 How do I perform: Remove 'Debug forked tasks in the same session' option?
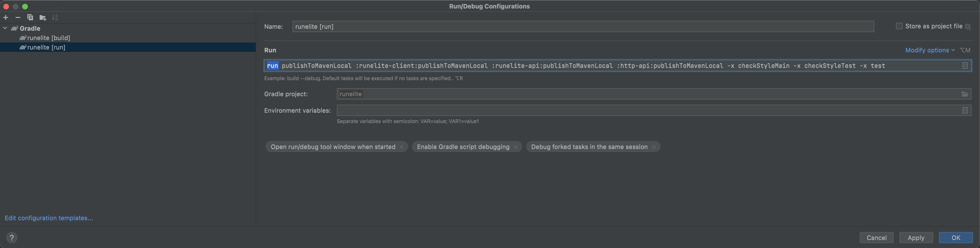click(653, 147)
